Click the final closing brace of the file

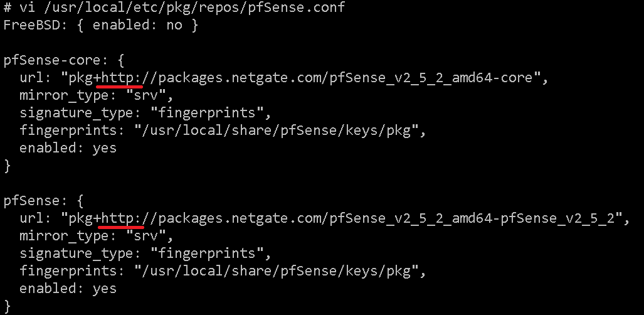tap(8, 306)
